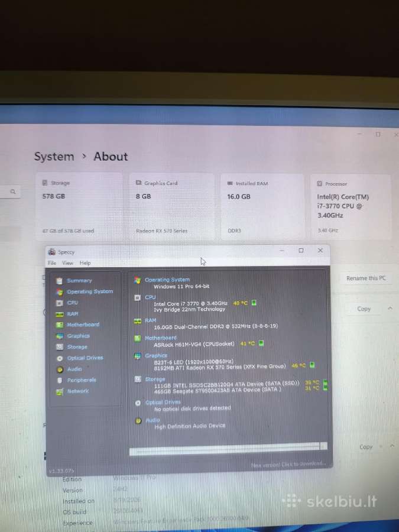This screenshot has height=532, width=399.
Task: Click the Summary clipboard icon in sidebar
Action: (x=59, y=281)
